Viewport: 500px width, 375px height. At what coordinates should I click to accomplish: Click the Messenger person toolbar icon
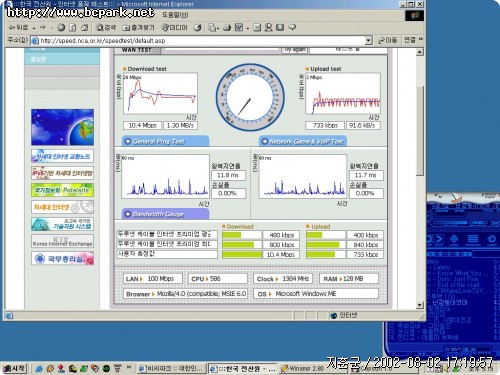(268, 28)
